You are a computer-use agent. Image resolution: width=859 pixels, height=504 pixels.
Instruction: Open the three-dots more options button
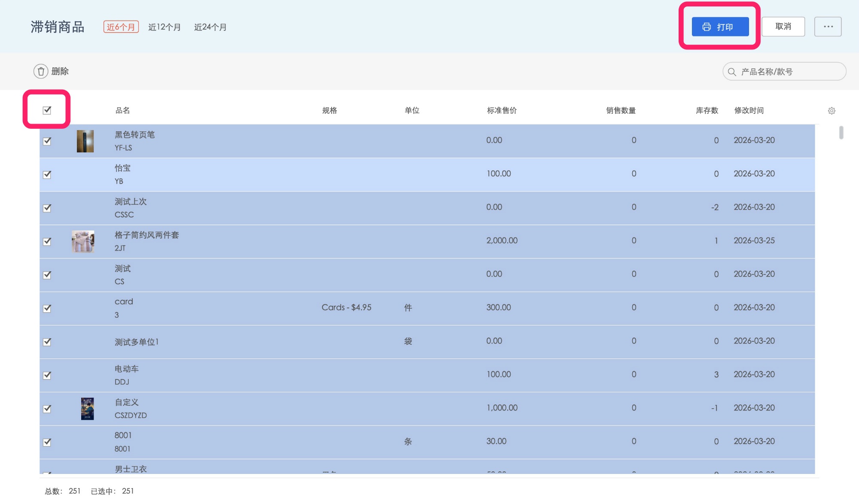click(828, 27)
